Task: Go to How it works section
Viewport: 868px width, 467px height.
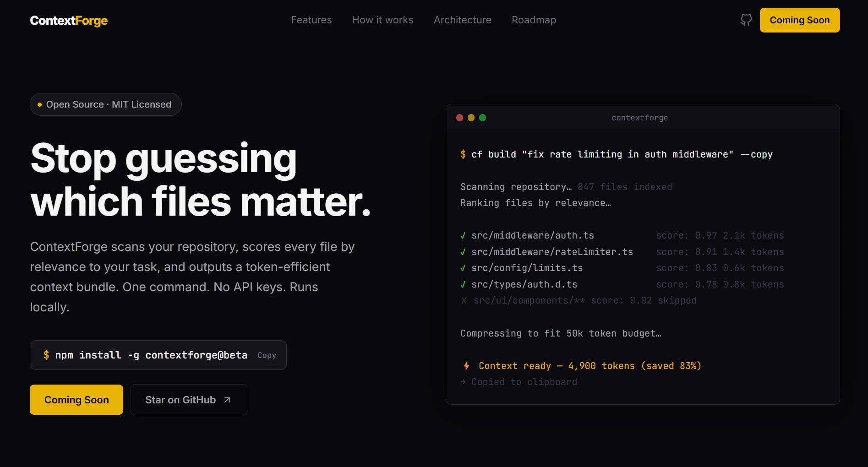Action: (382, 20)
